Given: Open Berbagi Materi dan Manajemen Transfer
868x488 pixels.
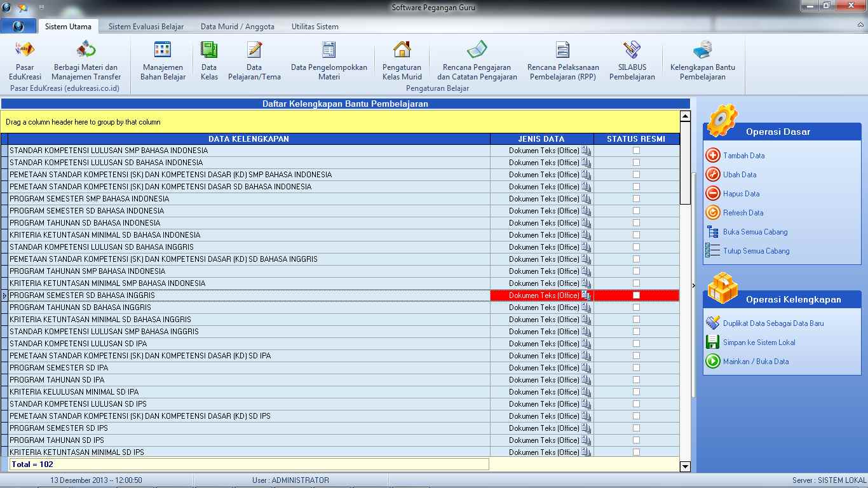Looking at the screenshot, I should click(86, 61).
